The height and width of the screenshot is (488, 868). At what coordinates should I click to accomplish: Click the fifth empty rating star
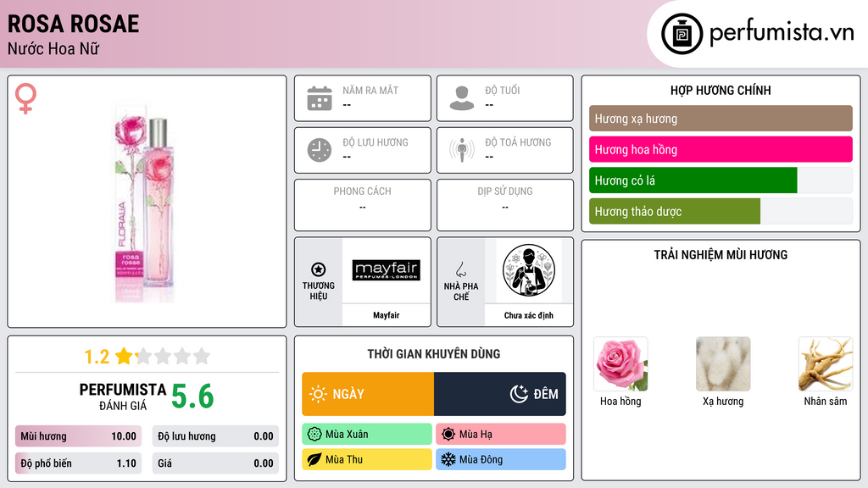[202, 356]
